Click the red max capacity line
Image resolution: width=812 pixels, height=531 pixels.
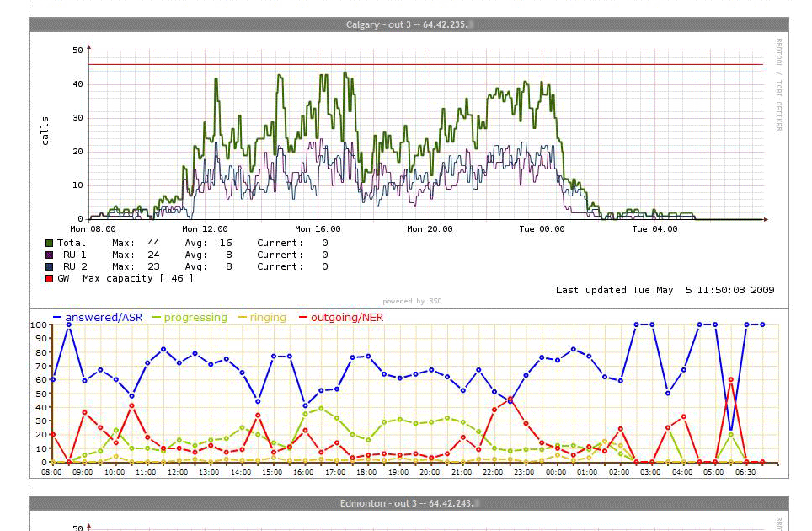(x=421, y=64)
